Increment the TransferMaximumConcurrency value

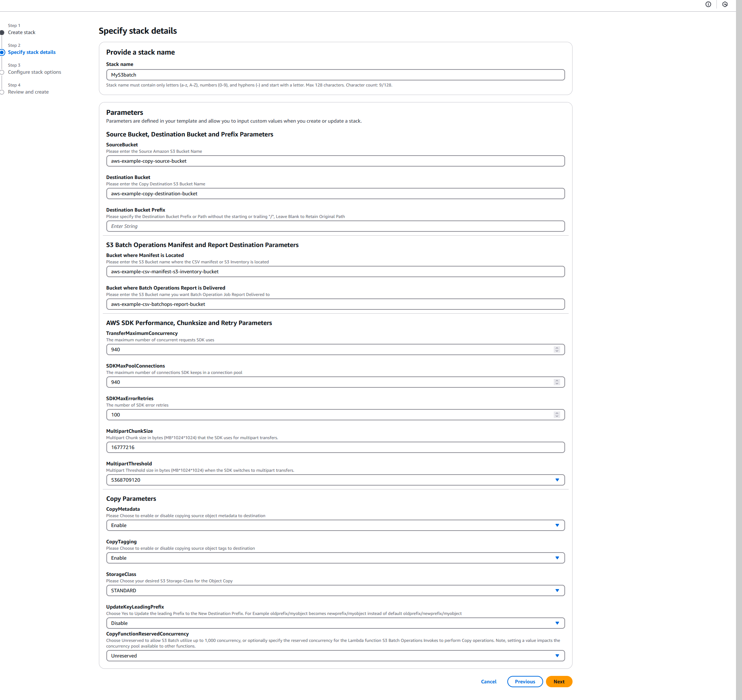557,348
